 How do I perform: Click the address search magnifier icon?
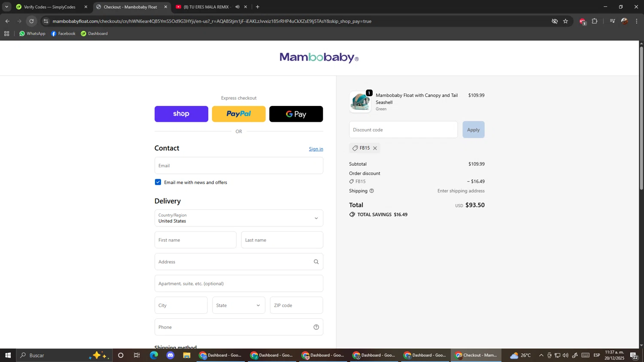point(316,262)
